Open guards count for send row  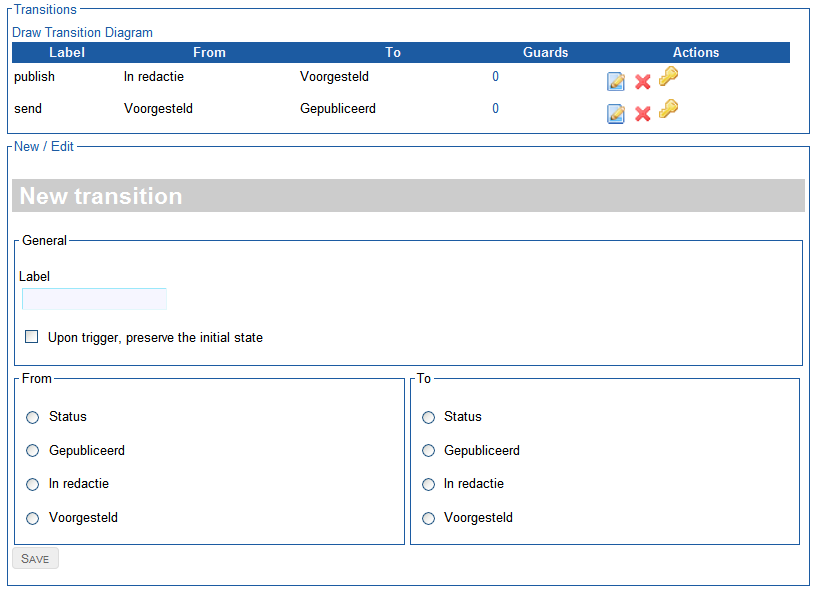[495, 109]
